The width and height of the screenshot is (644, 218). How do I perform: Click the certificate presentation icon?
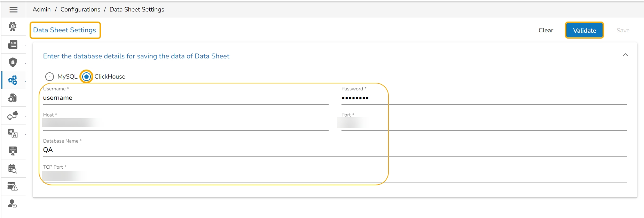tap(13, 151)
